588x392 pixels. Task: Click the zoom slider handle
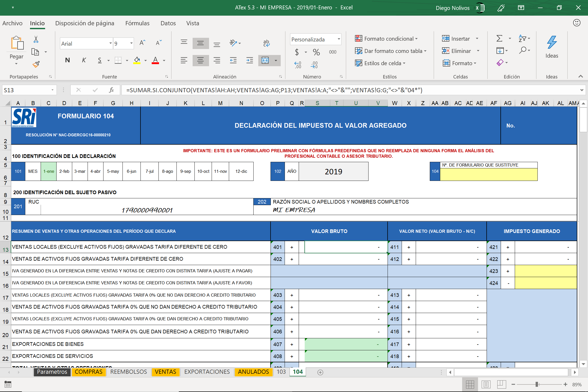coord(537,384)
